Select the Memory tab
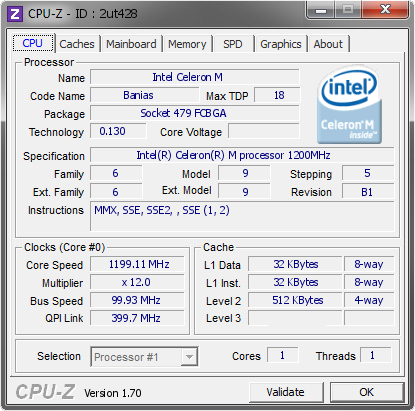 pyautogui.click(x=187, y=44)
